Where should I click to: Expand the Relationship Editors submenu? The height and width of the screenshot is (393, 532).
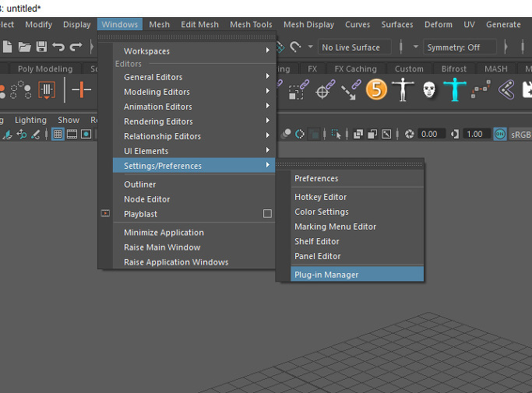194,136
